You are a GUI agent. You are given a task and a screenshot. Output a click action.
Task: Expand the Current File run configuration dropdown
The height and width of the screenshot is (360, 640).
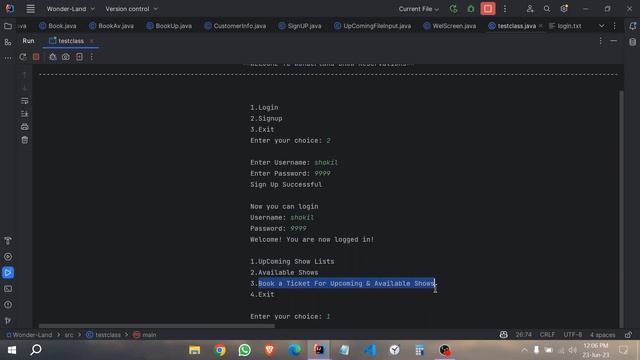tap(418, 9)
